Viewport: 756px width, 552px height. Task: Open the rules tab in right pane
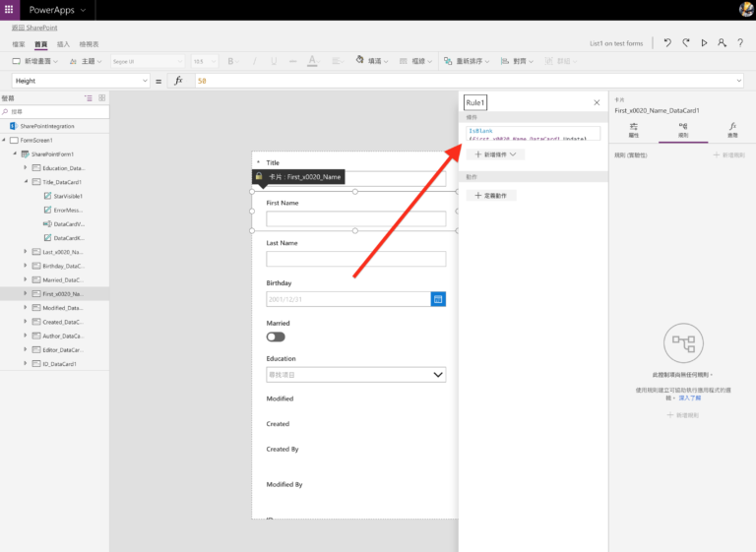[683, 130]
